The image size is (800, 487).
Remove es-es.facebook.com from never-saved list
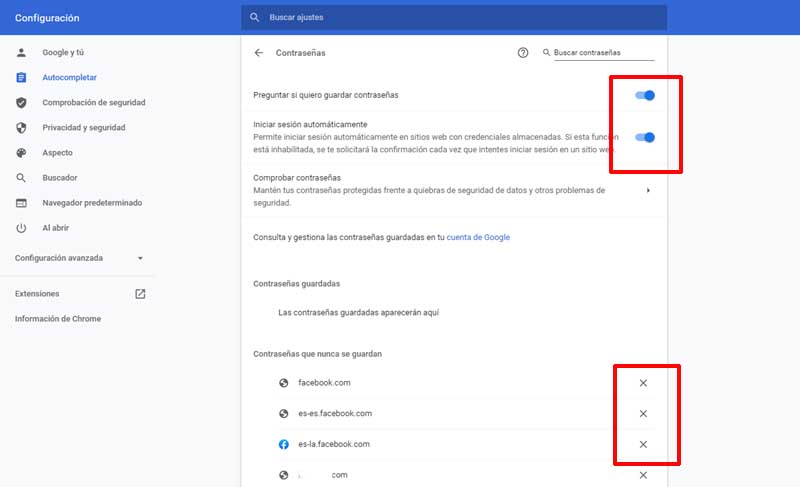[x=643, y=414]
